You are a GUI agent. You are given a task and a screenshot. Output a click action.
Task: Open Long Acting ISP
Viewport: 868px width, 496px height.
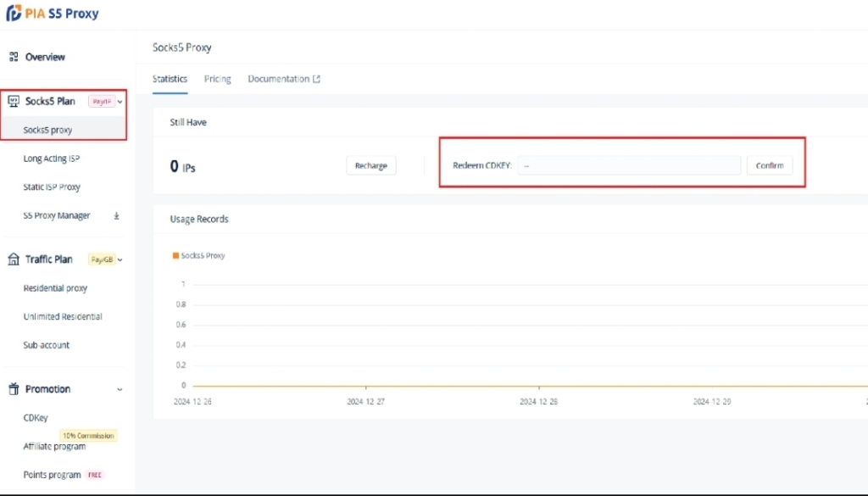52,159
